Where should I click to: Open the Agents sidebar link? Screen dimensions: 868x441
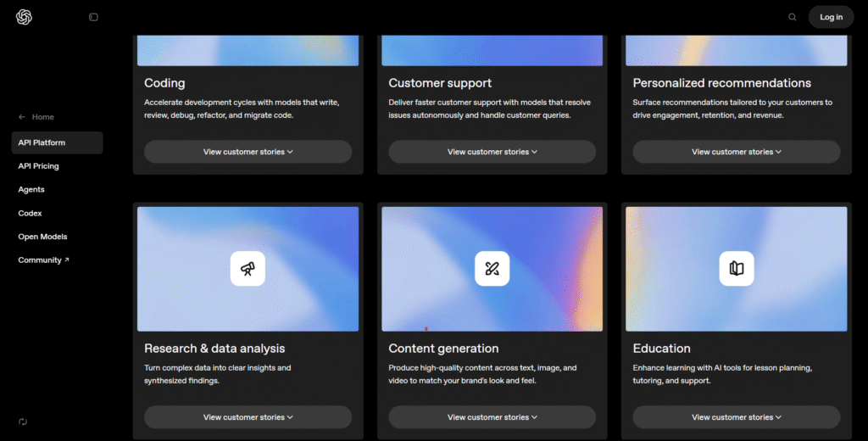[x=31, y=190]
